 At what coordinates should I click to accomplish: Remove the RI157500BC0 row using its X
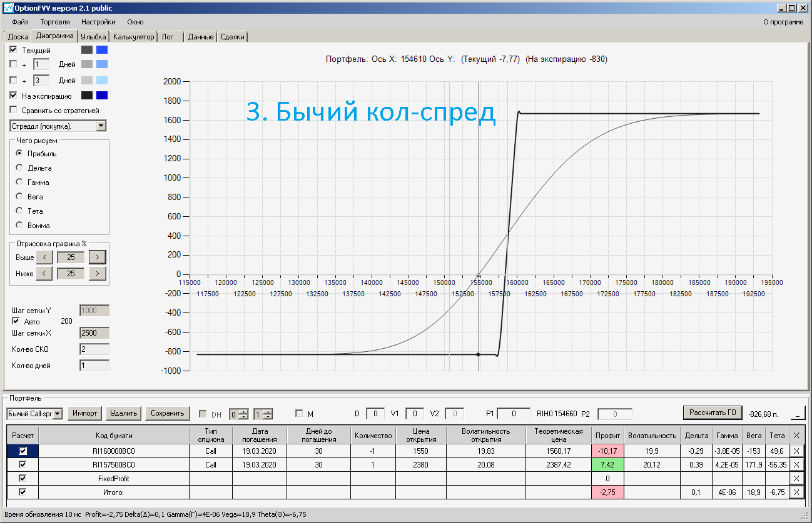click(796, 464)
